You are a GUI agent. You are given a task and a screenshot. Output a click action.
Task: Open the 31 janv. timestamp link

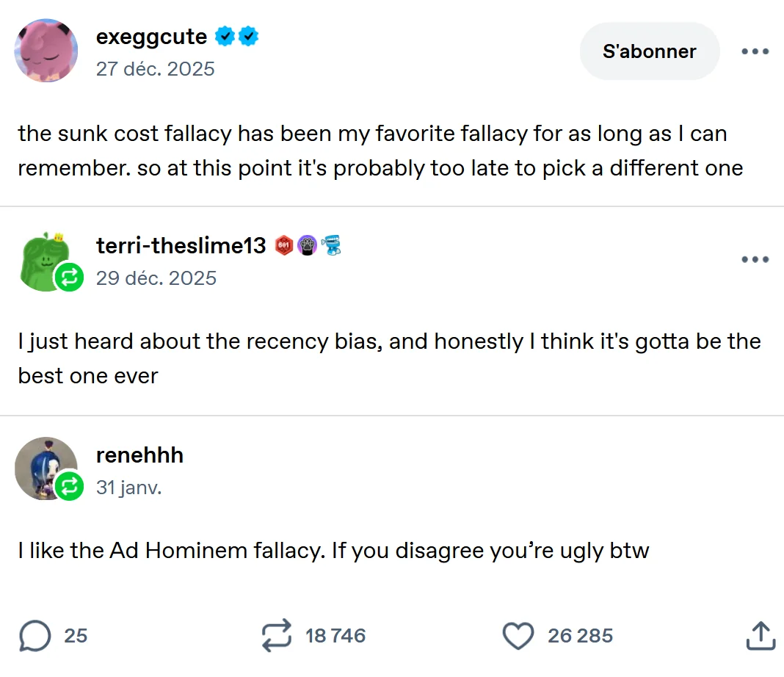point(129,487)
